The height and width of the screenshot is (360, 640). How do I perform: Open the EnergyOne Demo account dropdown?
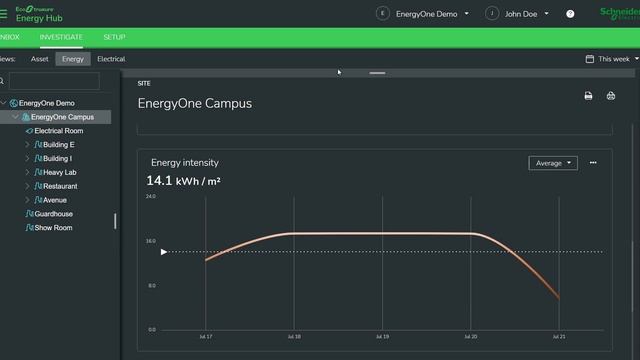tap(467, 13)
